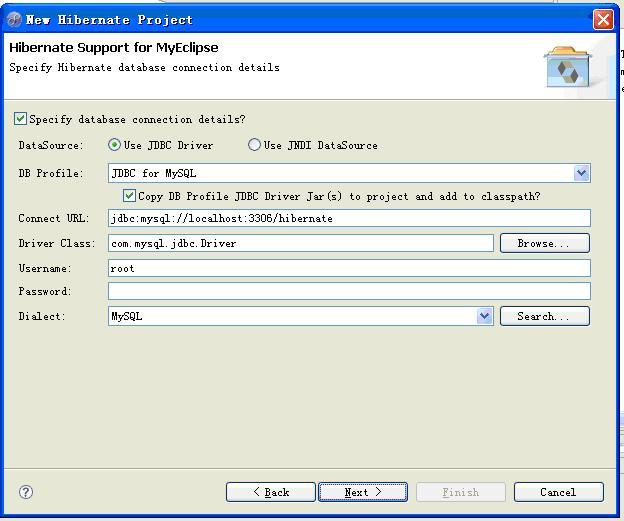624x521 pixels.
Task: Go back with the Back button
Action: (x=271, y=492)
